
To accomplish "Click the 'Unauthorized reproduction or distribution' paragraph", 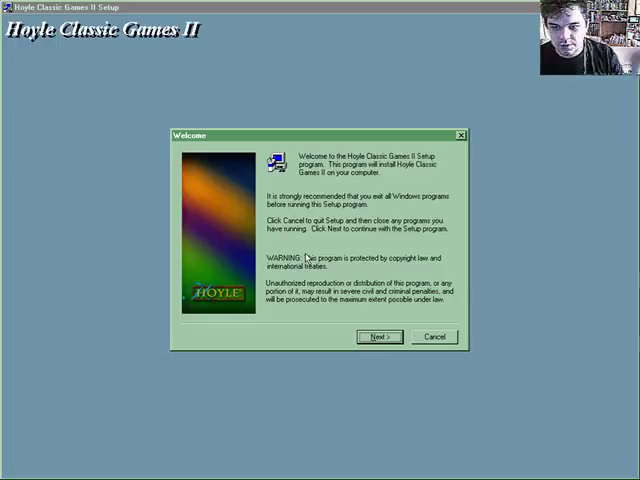I will (360, 291).
